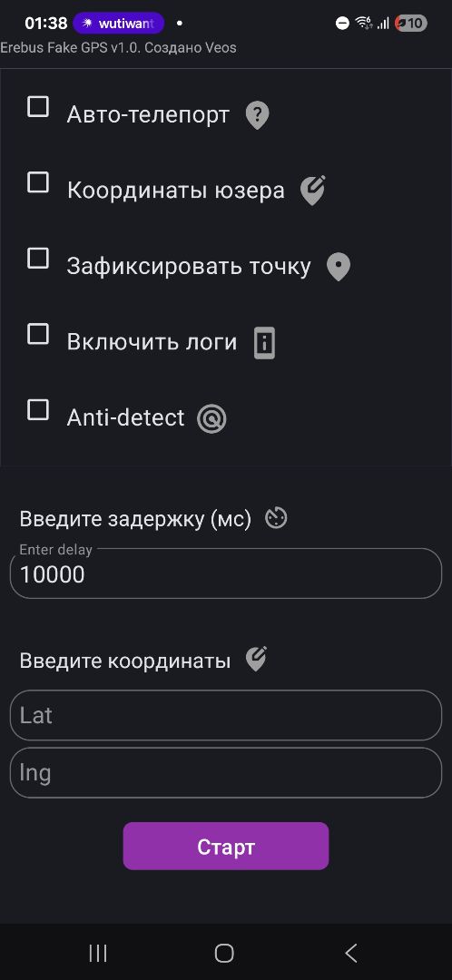452x980 pixels.
Task: Turn on the Anti-detect checkbox
Action: [38, 410]
